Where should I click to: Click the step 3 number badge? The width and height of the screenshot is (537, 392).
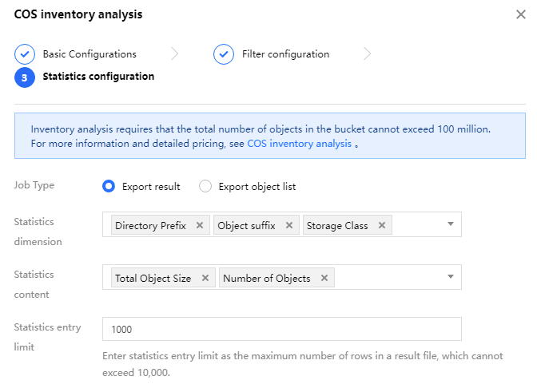(x=25, y=77)
